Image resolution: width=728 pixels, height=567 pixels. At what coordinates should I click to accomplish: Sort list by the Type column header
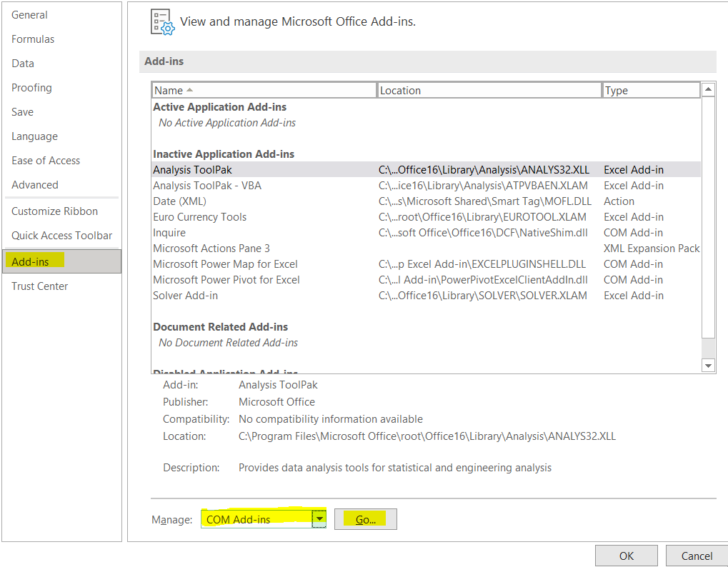pos(651,91)
